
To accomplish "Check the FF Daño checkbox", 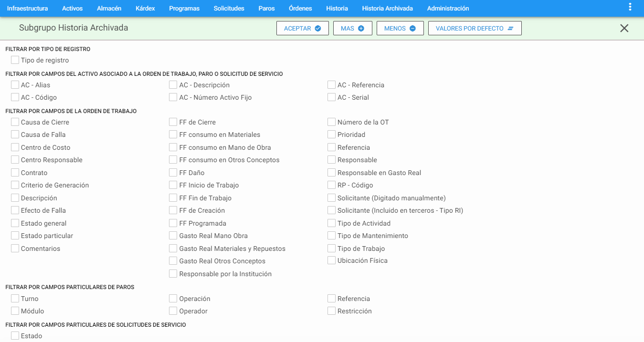I will pyautogui.click(x=173, y=173).
